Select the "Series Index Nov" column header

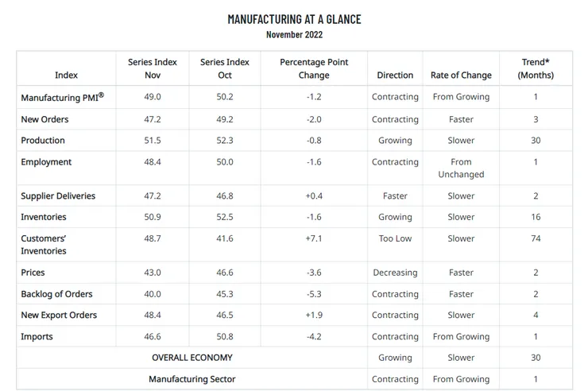tap(153, 68)
